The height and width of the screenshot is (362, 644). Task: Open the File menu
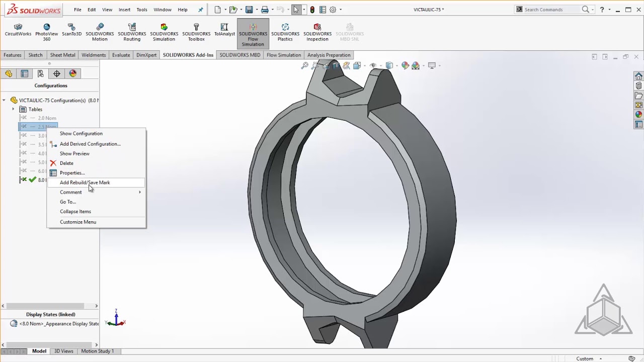(77, 10)
